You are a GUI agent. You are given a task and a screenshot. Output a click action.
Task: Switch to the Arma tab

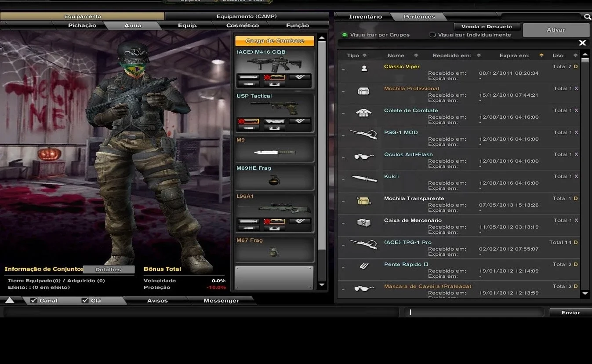point(133,25)
